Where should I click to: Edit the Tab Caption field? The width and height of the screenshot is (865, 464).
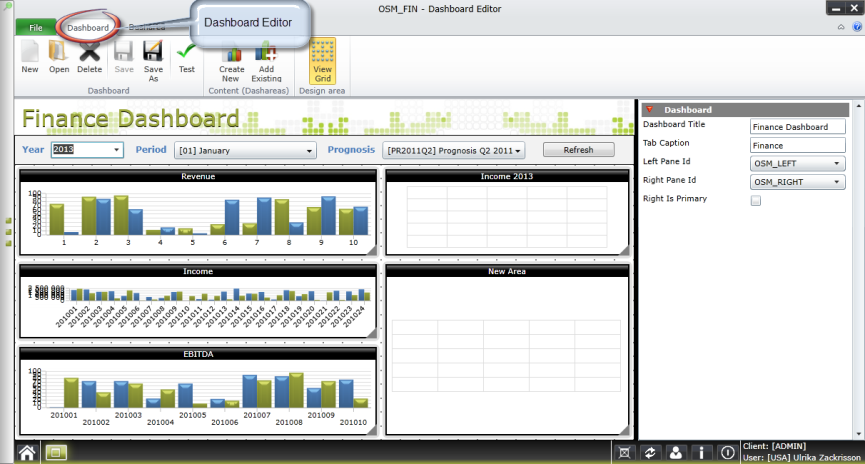(798, 145)
